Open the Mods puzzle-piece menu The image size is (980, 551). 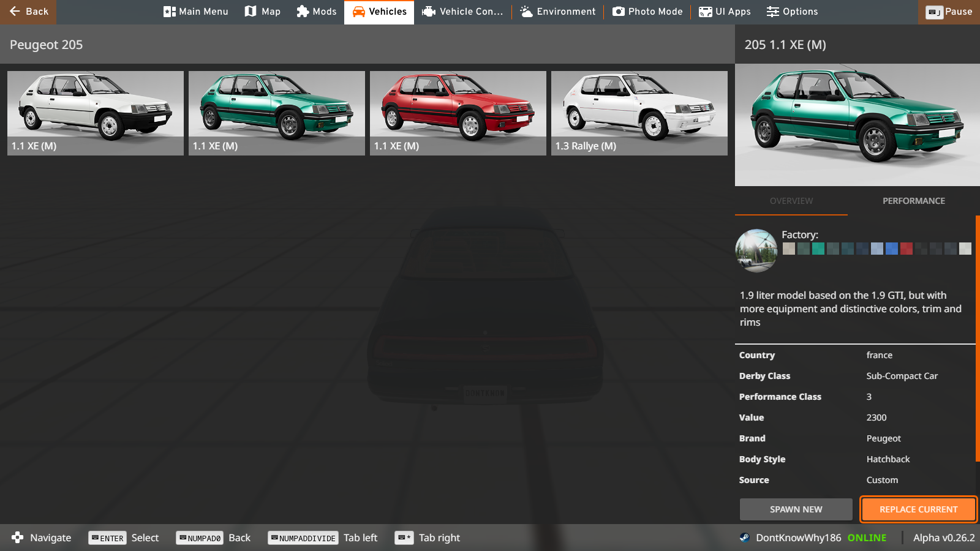coord(316,12)
